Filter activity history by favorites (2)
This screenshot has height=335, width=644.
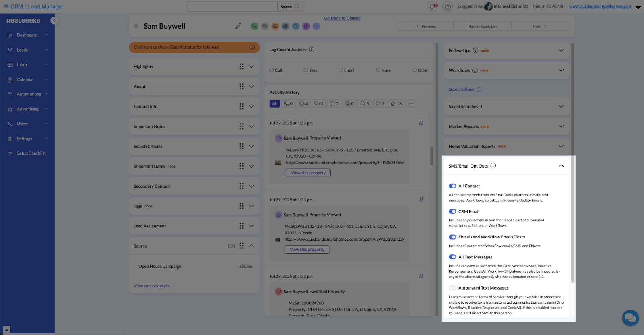[x=380, y=104]
